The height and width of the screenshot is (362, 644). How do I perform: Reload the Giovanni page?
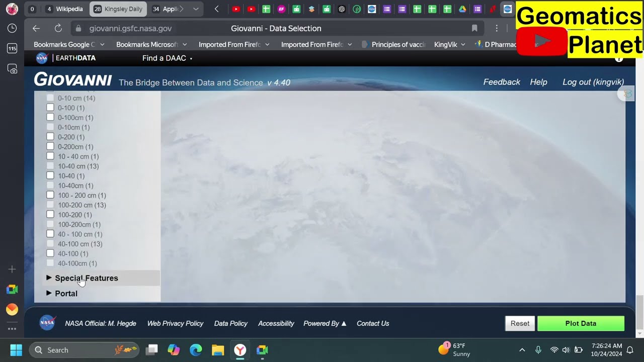tap(58, 29)
